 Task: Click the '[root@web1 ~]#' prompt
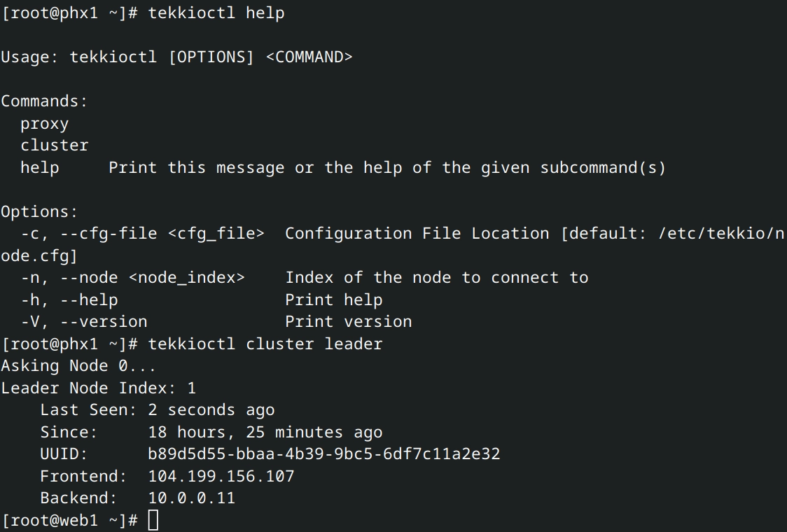click(x=69, y=521)
